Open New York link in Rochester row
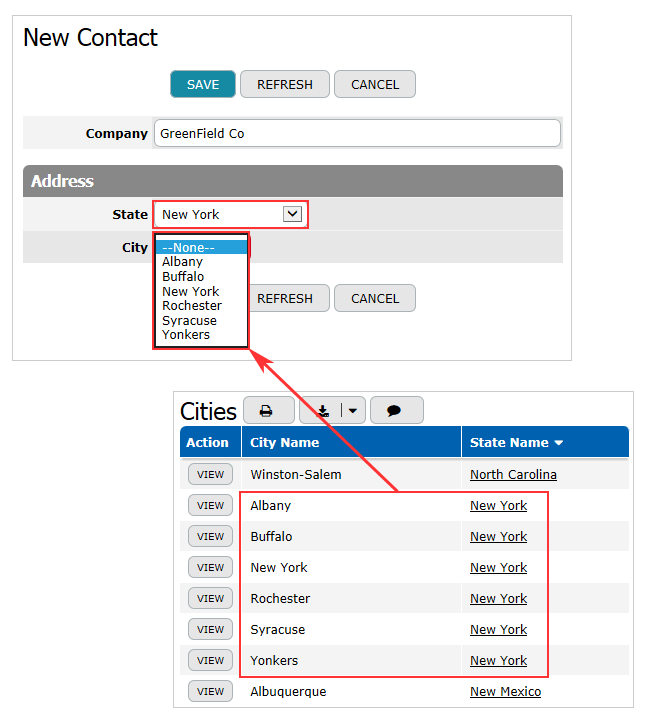Viewport: 653px width, 718px height. pos(498,598)
